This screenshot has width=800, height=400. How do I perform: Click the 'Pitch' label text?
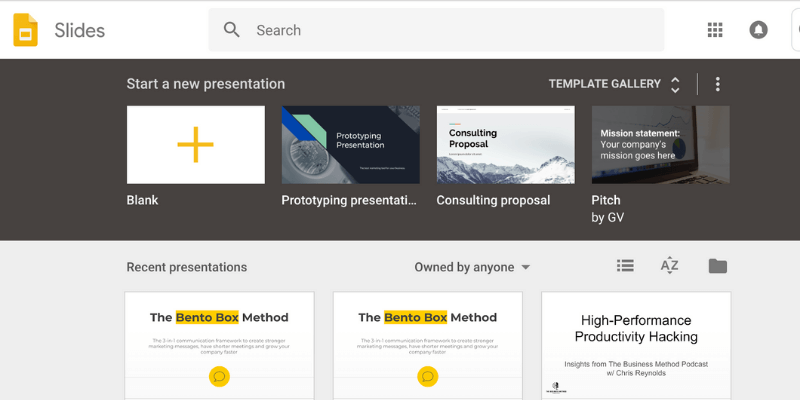(606, 201)
